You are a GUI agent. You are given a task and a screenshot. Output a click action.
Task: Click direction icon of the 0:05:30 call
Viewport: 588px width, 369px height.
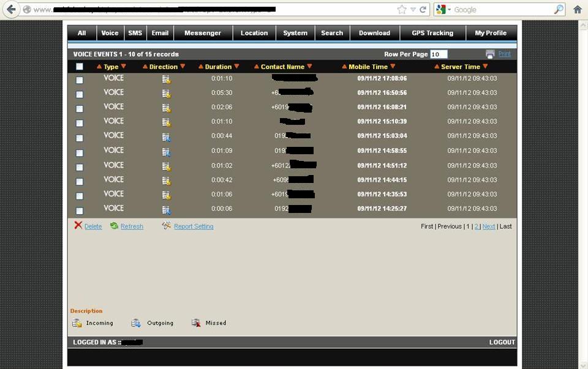click(x=166, y=94)
